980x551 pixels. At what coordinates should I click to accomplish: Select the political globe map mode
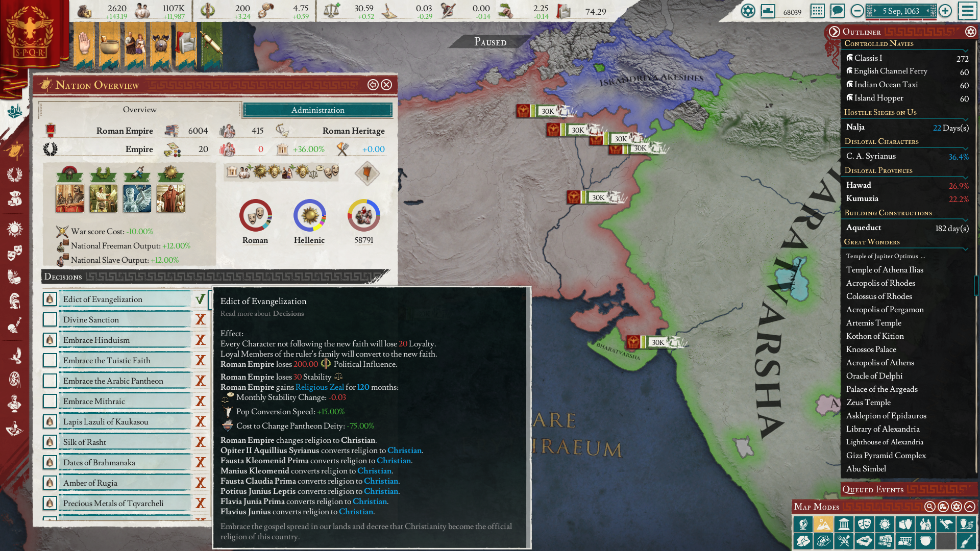coord(803,524)
